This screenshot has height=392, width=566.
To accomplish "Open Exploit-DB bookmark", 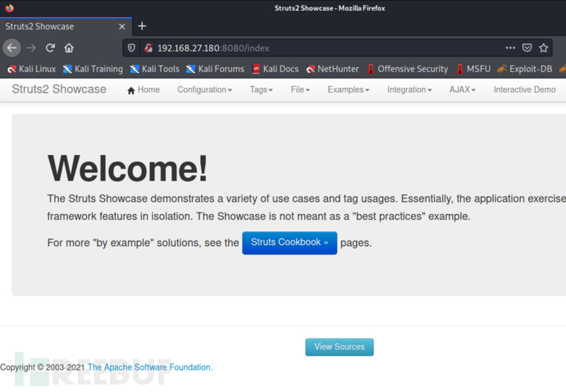I will (525, 69).
